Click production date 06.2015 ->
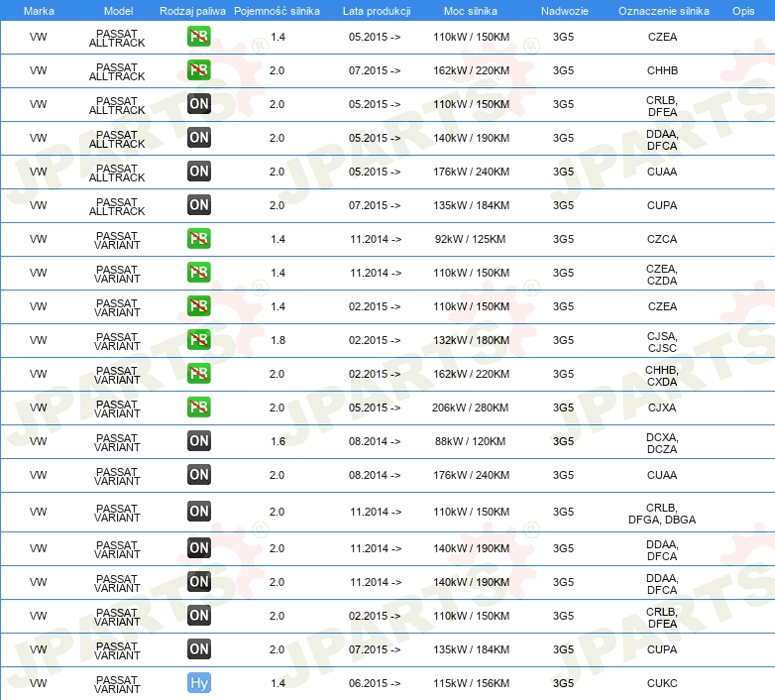The image size is (775, 700). coord(375,683)
